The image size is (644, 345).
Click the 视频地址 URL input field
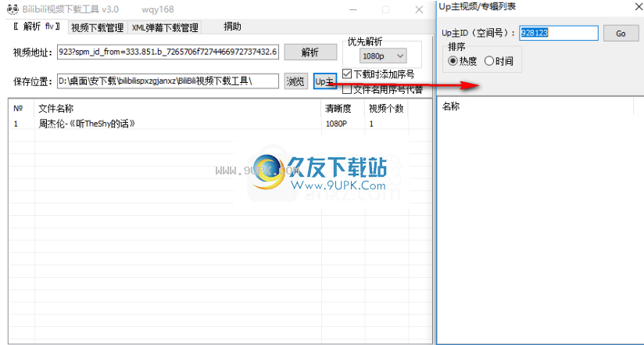tap(168, 52)
